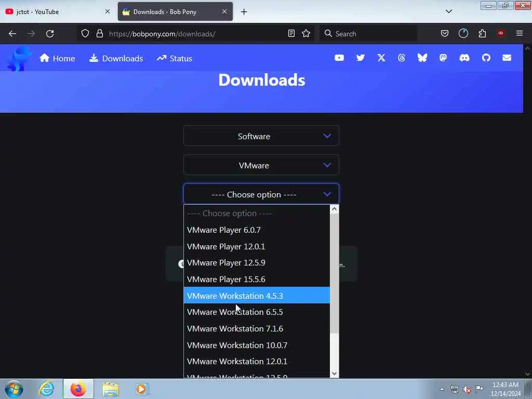Open the Discord icon link
Viewport: 532px width, 399px height.
point(464,58)
